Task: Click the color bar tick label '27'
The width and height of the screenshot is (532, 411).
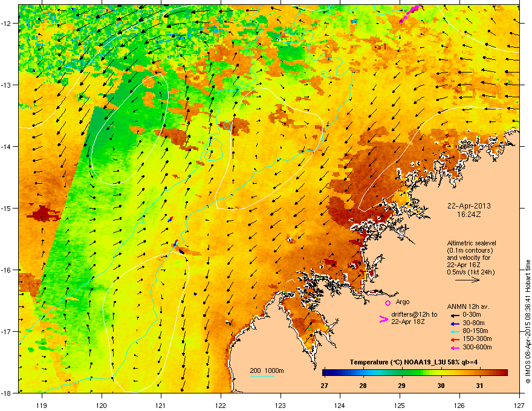Action: tap(325, 386)
